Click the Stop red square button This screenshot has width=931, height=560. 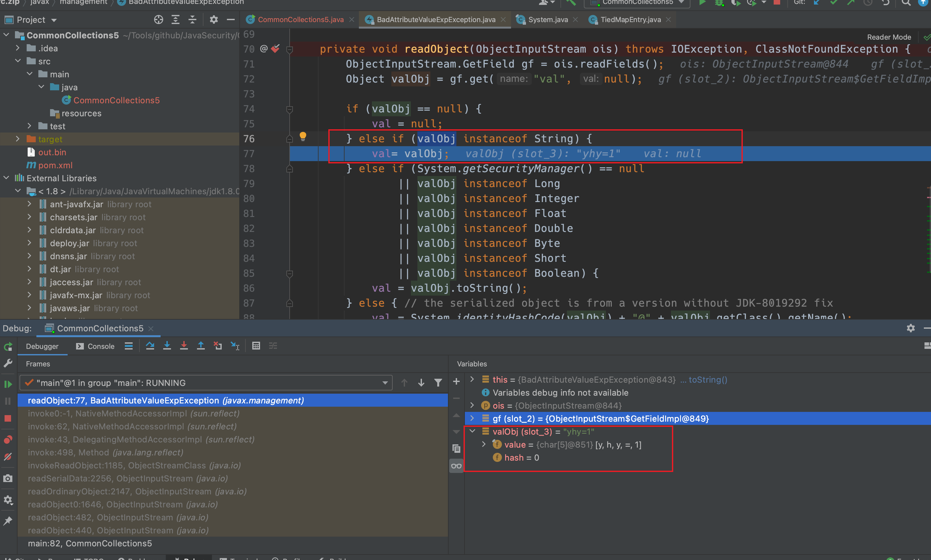tap(8, 418)
